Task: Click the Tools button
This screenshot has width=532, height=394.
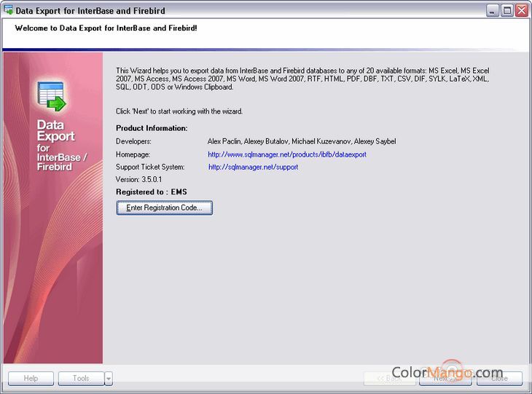Action: 81,379
